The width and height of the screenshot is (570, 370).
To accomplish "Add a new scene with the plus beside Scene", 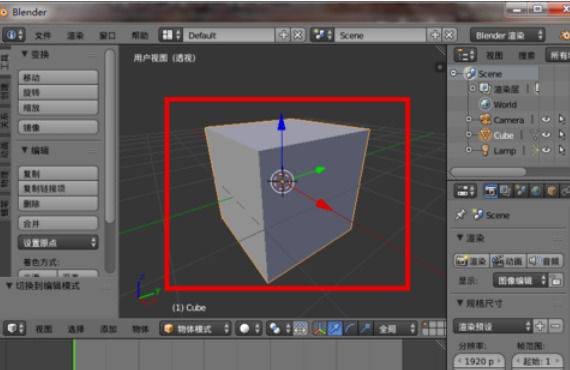I will 435,35.
